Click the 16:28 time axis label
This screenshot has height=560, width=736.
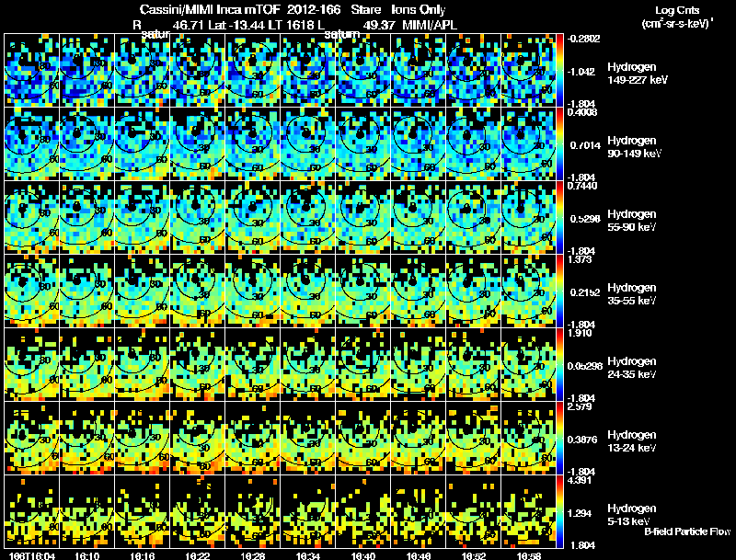tap(252, 555)
